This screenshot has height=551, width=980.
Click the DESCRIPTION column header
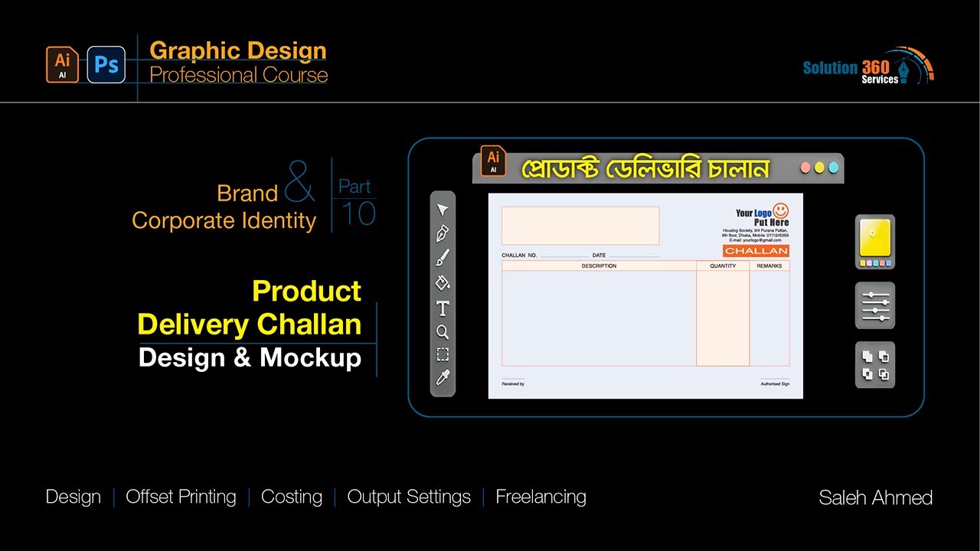599,266
